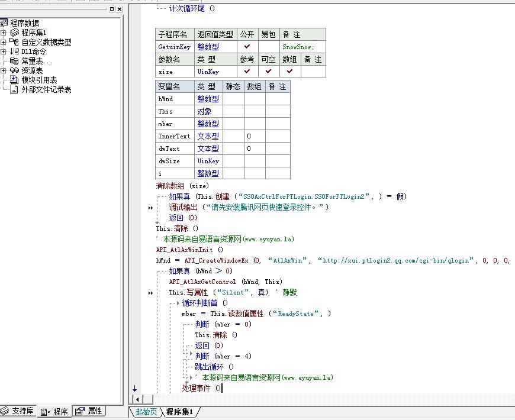Click the SnowSnow; remark cell
The height and width of the screenshot is (420, 515).
303,47
